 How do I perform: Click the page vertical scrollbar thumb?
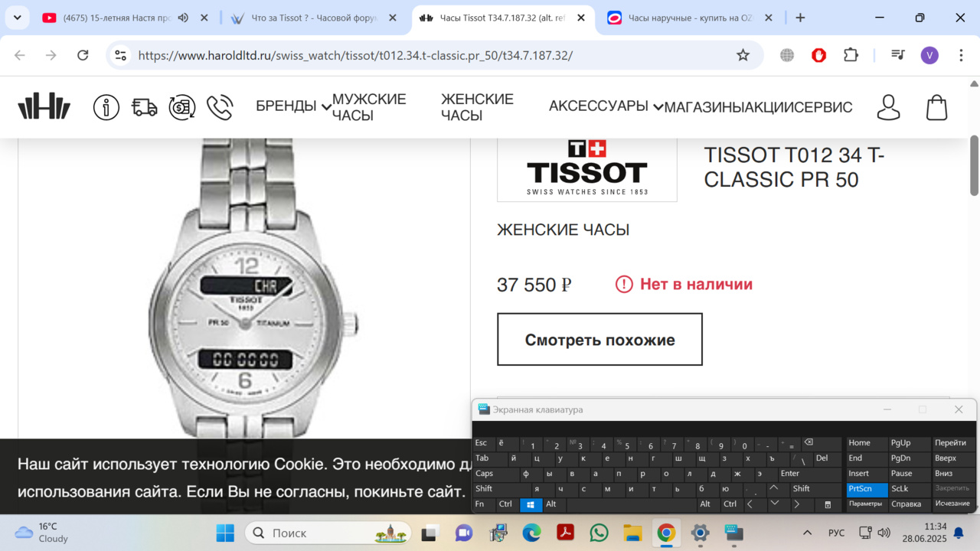pyautogui.click(x=974, y=165)
